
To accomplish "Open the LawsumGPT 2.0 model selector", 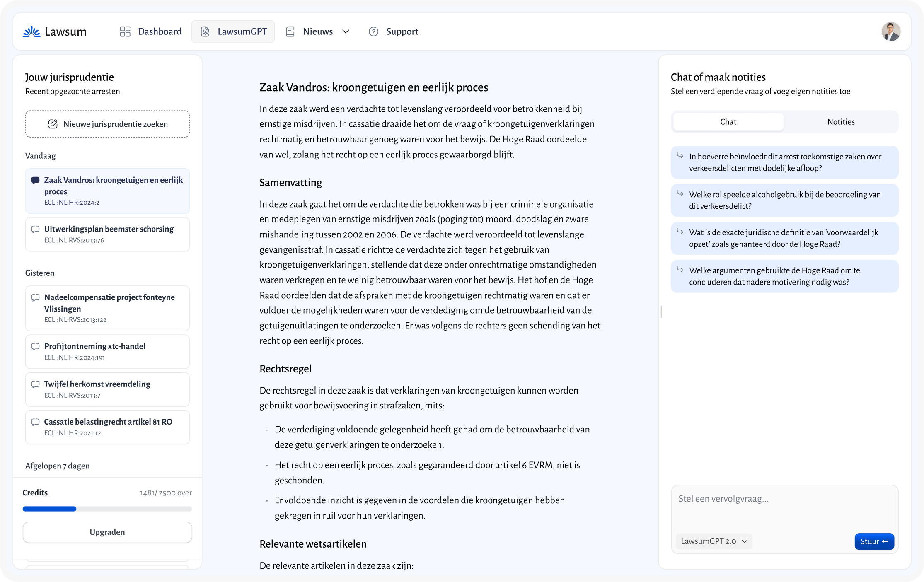I will point(714,541).
